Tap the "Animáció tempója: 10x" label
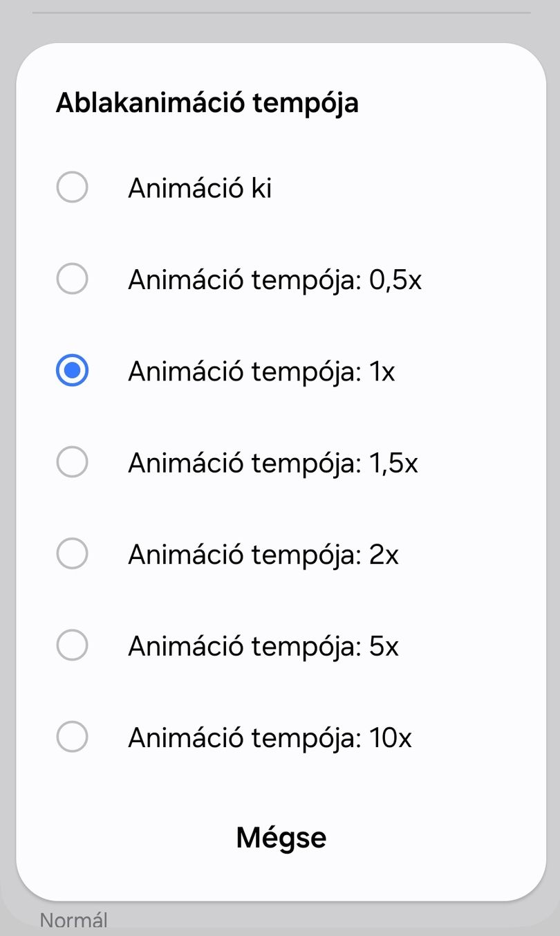This screenshot has width=560, height=936. (x=270, y=738)
